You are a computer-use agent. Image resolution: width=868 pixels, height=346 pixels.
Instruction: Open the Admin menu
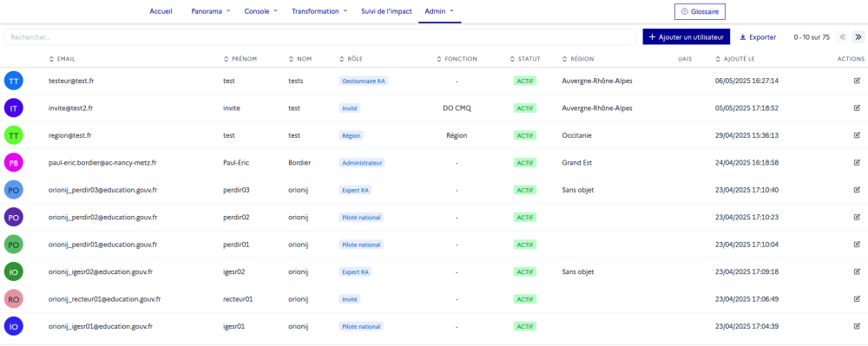click(439, 11)
